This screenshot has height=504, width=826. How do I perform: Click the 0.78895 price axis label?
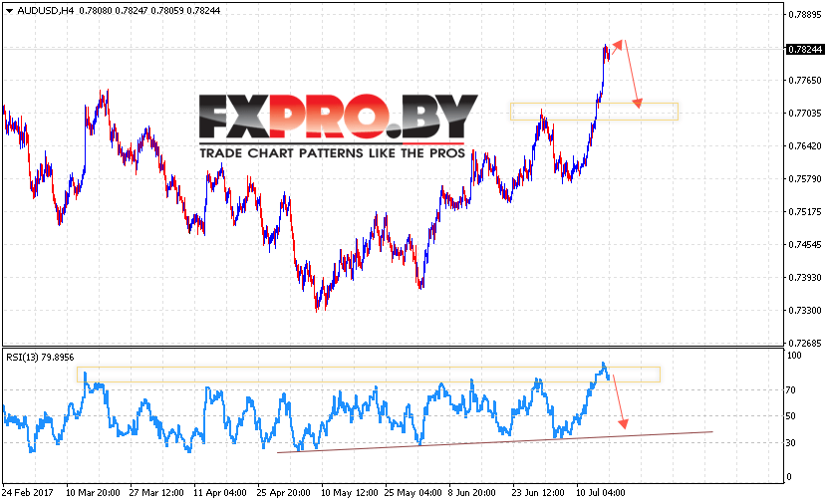point(805,15)
